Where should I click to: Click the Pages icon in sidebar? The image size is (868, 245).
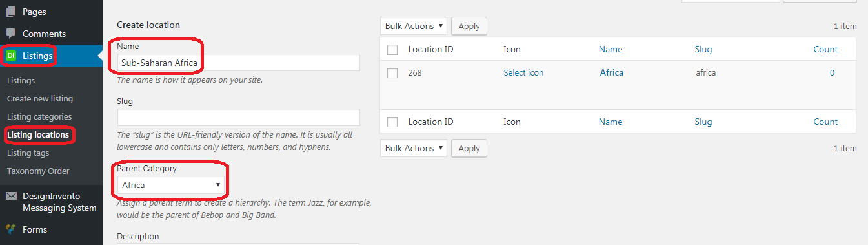click(x=11, y=12)
